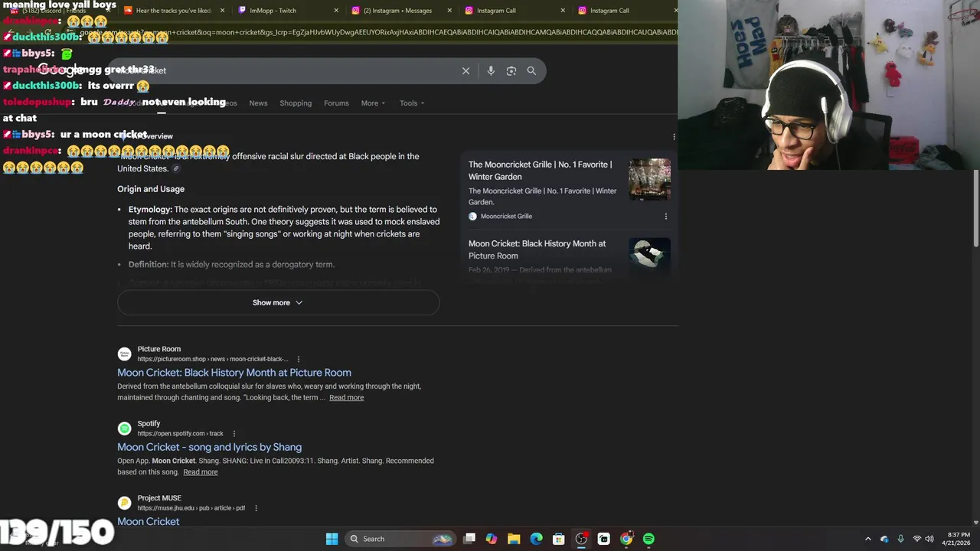Open 'Moon Cricket: Black History Month at Picture Room' result

tap(234, 373)
